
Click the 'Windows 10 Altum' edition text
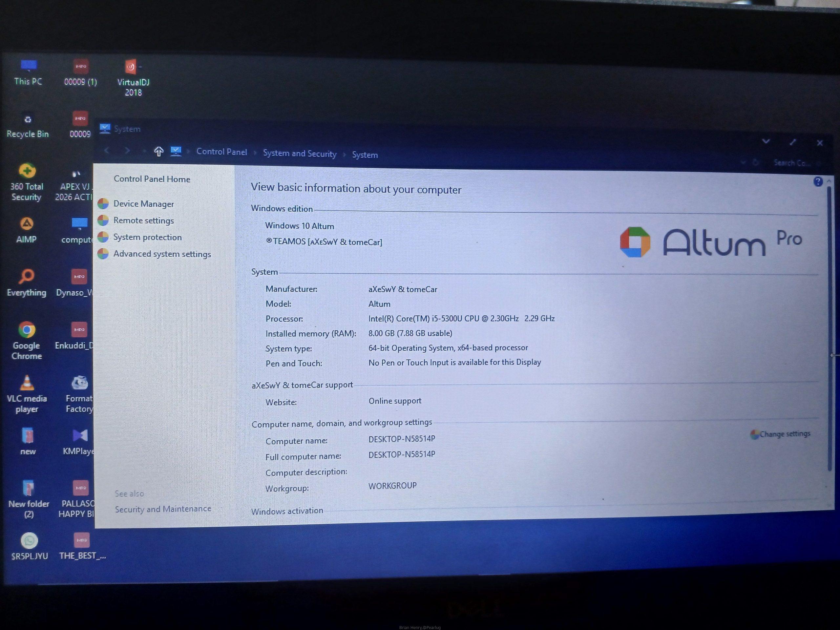(x=300, y=226)
